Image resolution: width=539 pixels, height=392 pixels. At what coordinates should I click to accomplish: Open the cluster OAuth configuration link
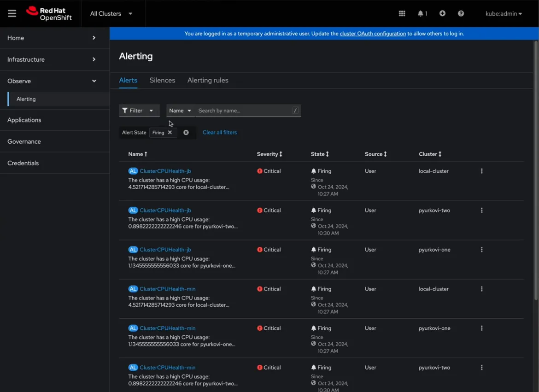(373, 33)
